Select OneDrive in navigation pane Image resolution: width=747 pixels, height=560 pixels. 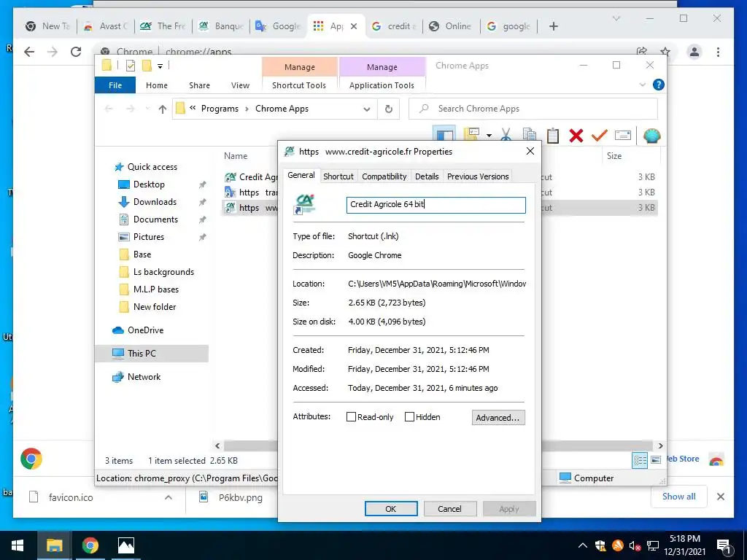point(145,330)
